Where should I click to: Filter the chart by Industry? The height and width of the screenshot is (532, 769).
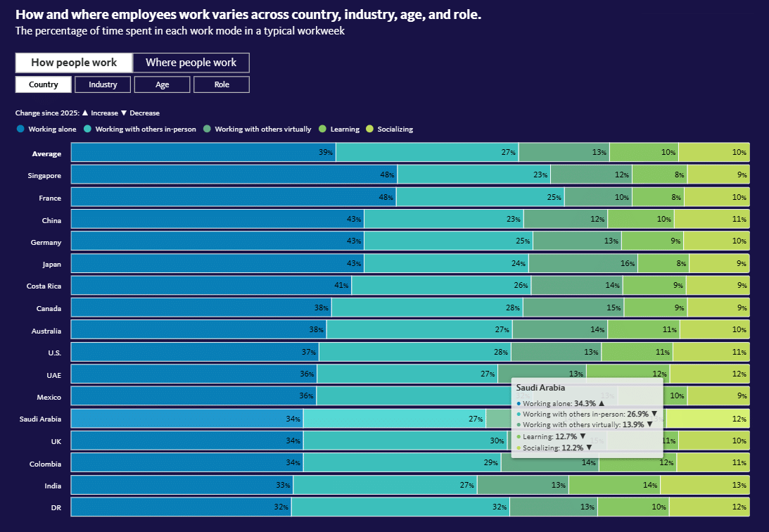(x=103, y=84)
